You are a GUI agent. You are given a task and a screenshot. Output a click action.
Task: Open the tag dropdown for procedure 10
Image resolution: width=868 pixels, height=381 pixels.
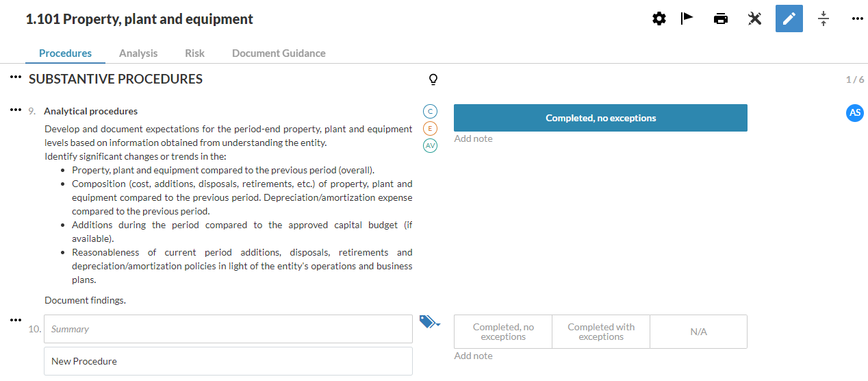pyautogui.click(x=430, y=322)
